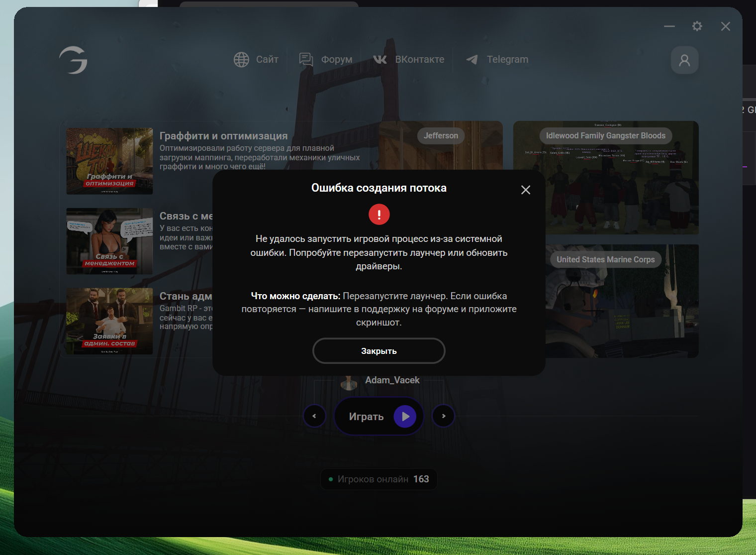Image resolution: width=756 pixels, height=555 pixels.
Task: Open the Сайт link
Action: click(x=267, y=60)
